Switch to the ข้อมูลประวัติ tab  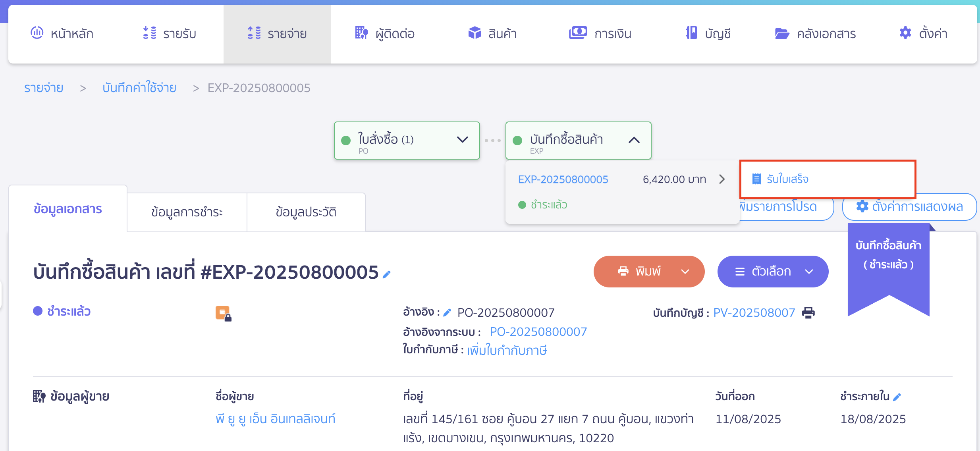pyautogui.click(x=306, y=212)
